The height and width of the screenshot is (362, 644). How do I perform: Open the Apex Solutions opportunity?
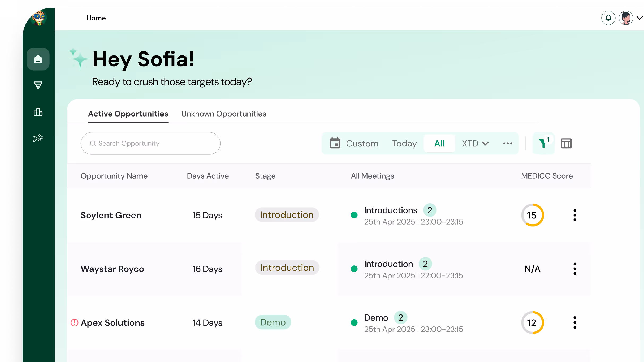pyautogui.click(x=113, y=323)
